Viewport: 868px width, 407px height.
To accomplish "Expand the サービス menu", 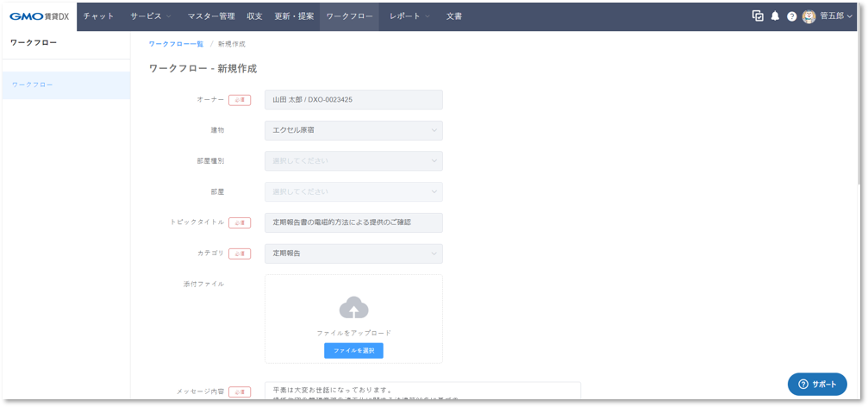I will (x=151, y=16).
